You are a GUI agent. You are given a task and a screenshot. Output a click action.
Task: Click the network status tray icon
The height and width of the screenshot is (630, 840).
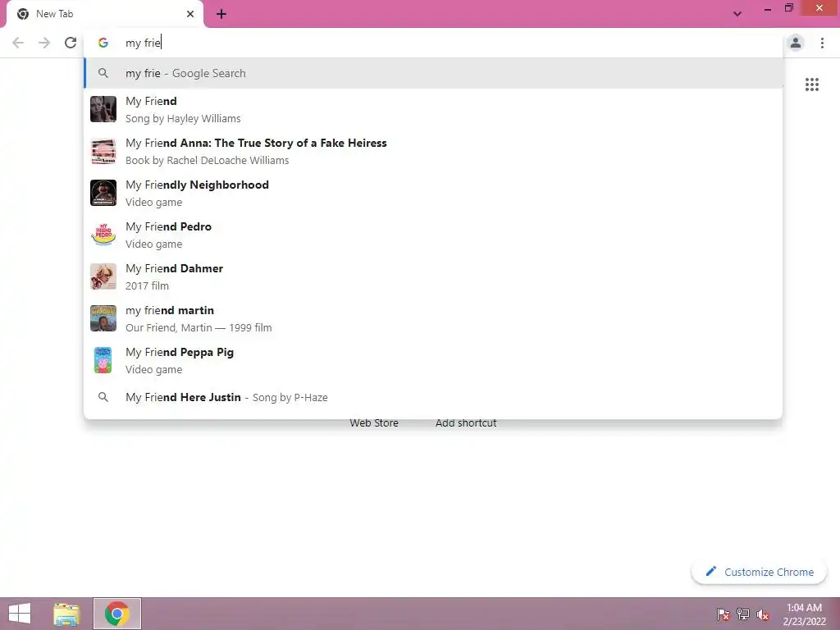(x=743, y=614)
